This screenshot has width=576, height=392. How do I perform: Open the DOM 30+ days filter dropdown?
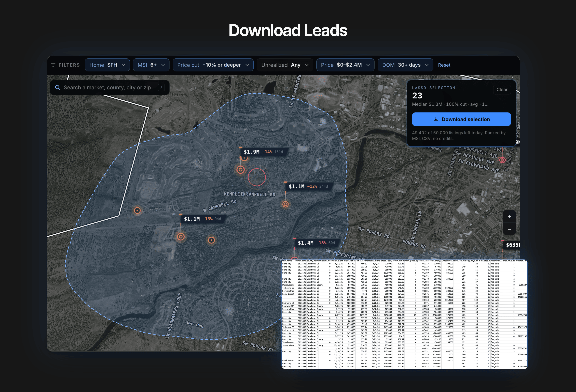point(405,65)
